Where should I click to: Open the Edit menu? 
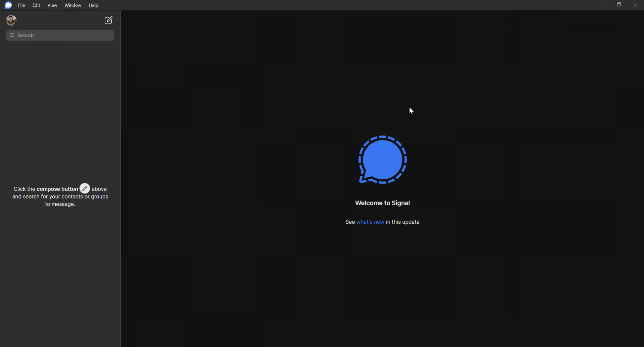[36, 5]
